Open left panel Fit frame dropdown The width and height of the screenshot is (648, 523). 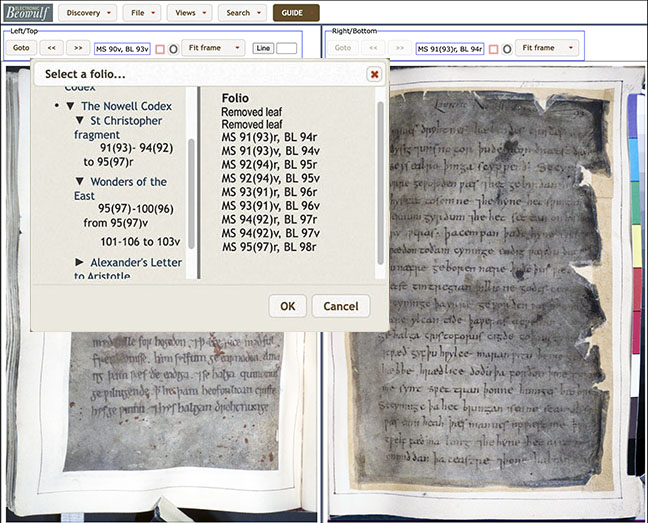pyautogui.click(x=214, y=48)
